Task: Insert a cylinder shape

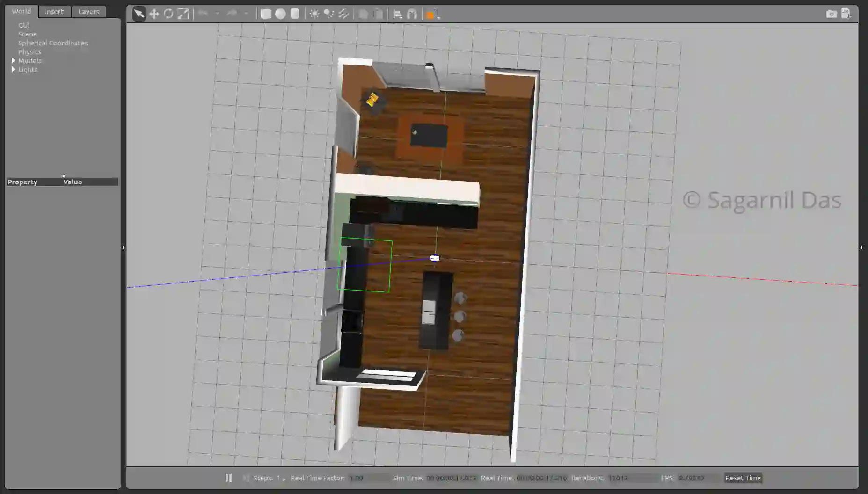Action: click(295, 14)
